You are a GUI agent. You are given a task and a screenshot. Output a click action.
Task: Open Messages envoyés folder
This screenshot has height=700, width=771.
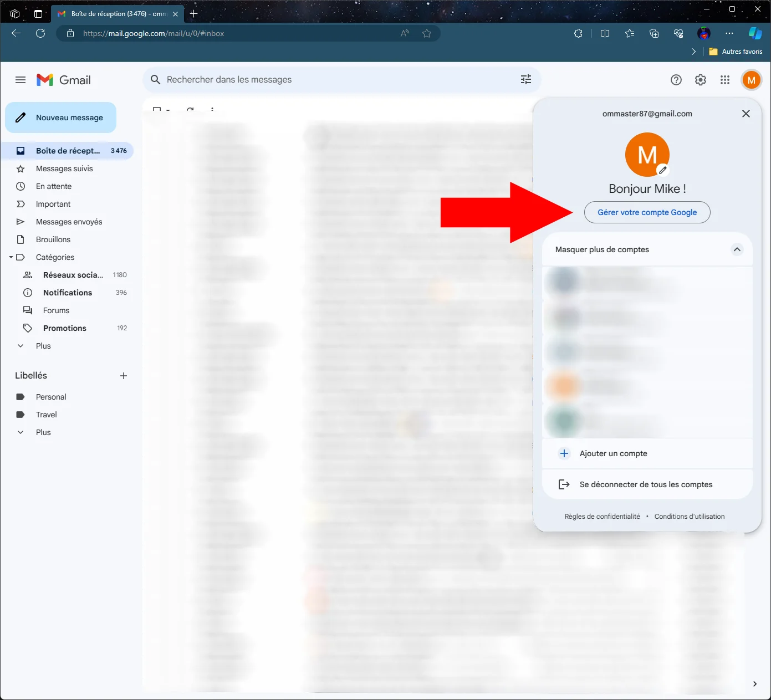[67, 222]
